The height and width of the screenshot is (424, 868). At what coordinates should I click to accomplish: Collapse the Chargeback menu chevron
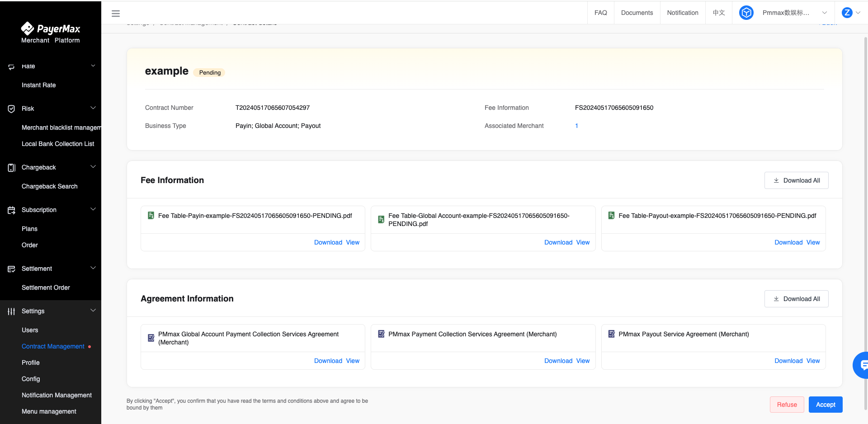[93, 167]
